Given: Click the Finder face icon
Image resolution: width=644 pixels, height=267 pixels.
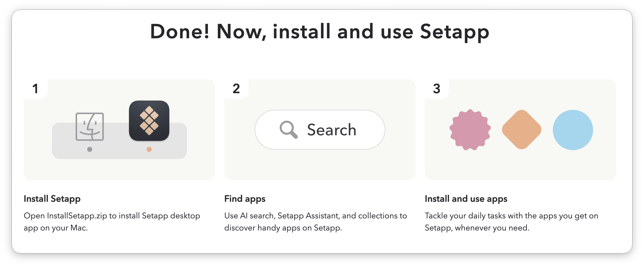Looking at the screenshot, I should click(x=90, y=126).
